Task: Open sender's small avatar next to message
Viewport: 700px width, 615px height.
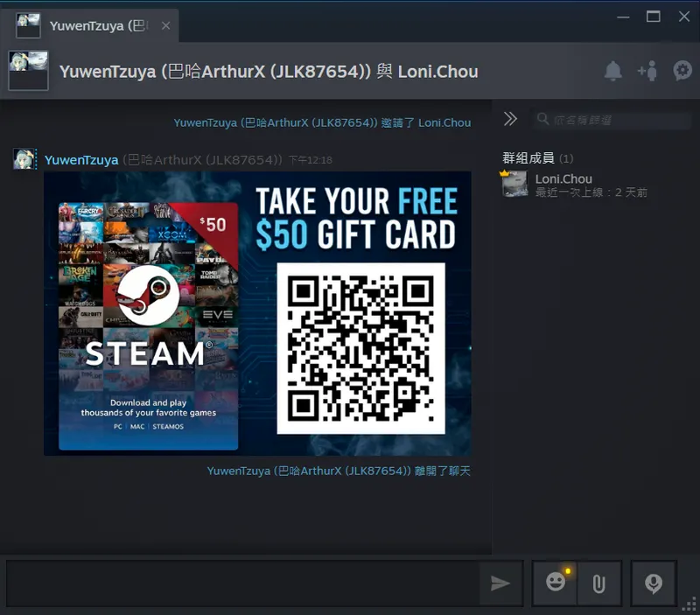Action: (24, 159)
